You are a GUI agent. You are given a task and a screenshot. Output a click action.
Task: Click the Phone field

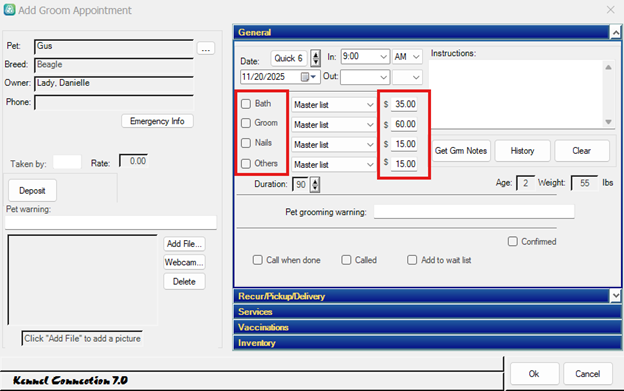click(x=114, y=102)
